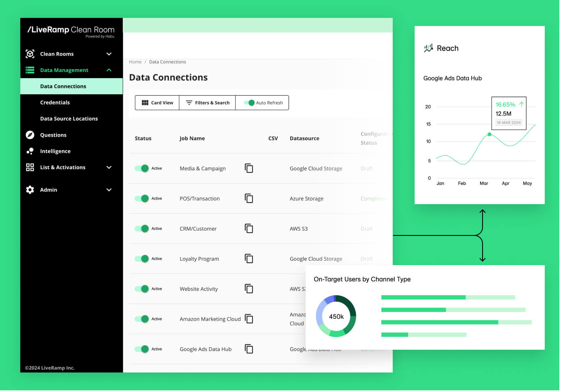561x392 pixels.
Task: Open Filters & Search
Action: tap(208, 103)
